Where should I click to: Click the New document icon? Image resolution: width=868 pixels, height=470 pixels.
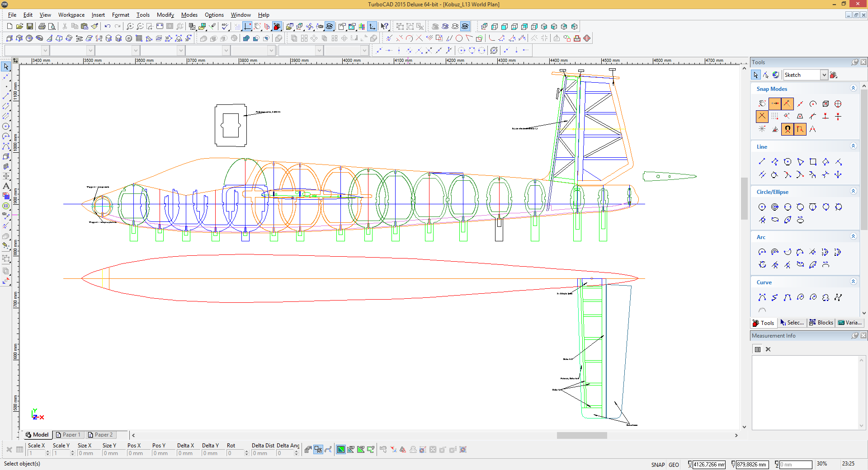click(x=9, y=27)
